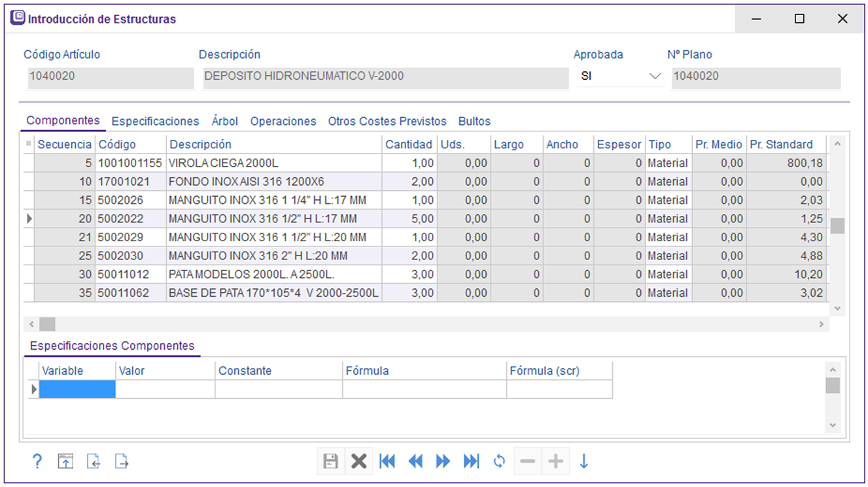Click the Cantidad column header
868x487 pixels.
tap(408, 144)
